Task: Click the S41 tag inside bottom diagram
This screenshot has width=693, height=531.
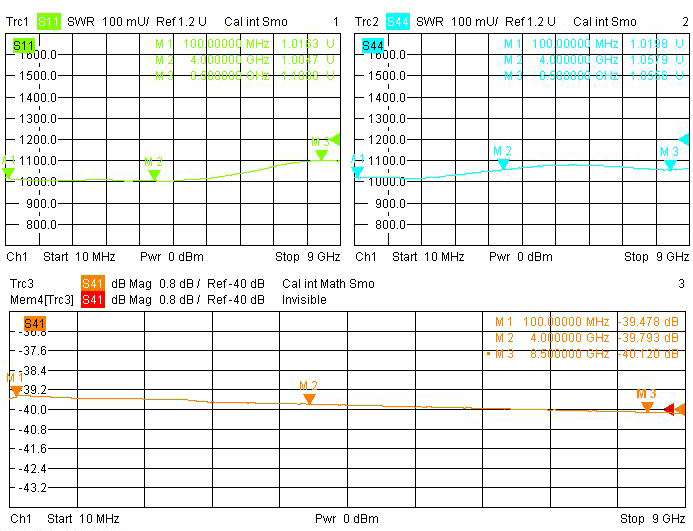Action: pyautogui.click(x=34, y=323)
